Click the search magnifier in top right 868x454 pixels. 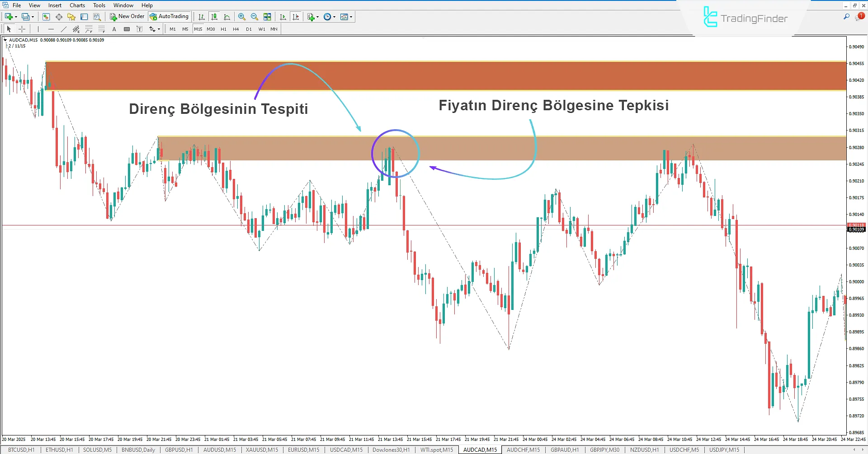(846, 17)
